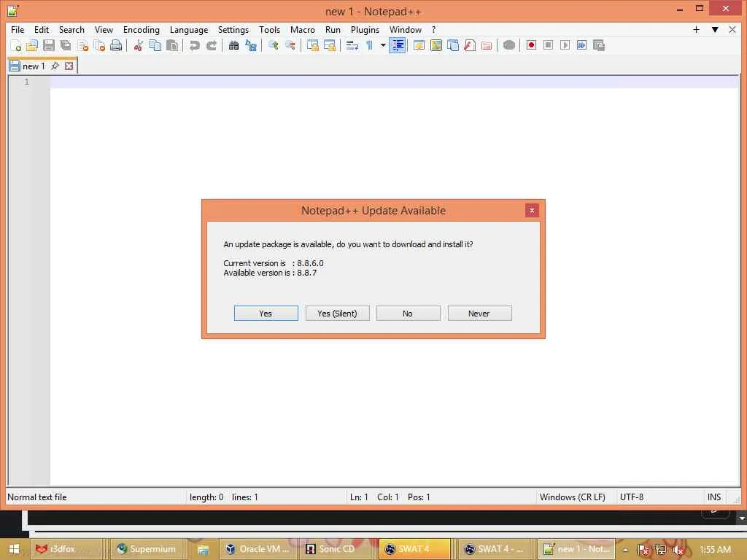This screenshot has width=747, height=560.
Task: Open the ? help menu
Action: 433,29
